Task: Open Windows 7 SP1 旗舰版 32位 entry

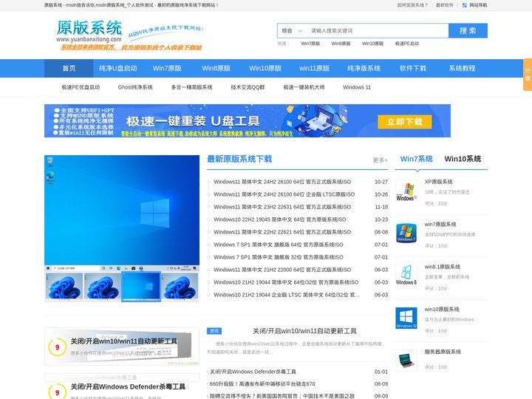Action: (x=279, y=257)
